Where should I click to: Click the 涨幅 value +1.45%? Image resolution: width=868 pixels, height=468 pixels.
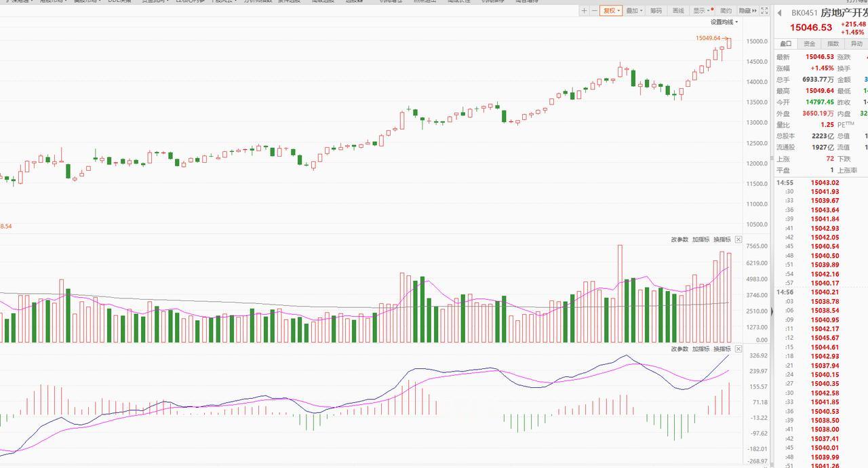[x=821, y=69]
